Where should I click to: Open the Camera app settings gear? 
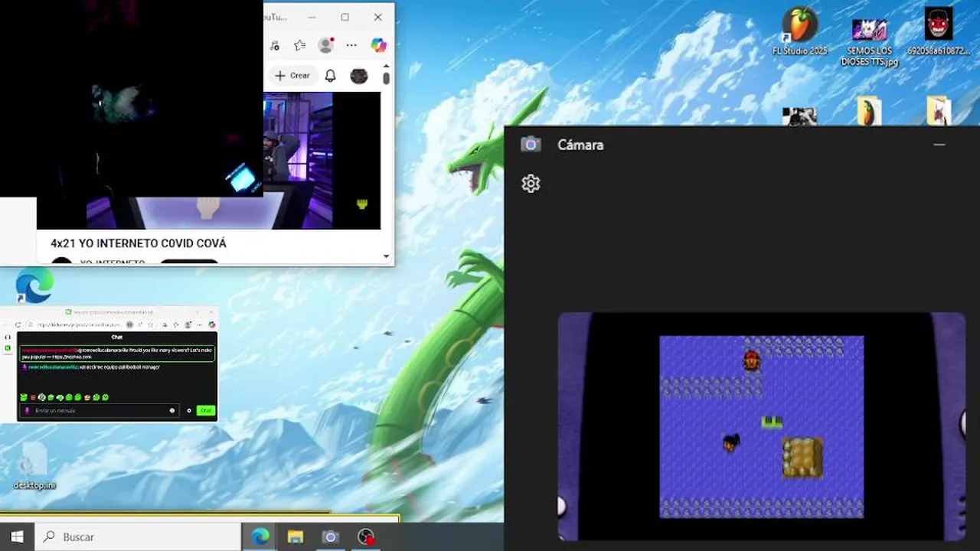coord(531,184)
